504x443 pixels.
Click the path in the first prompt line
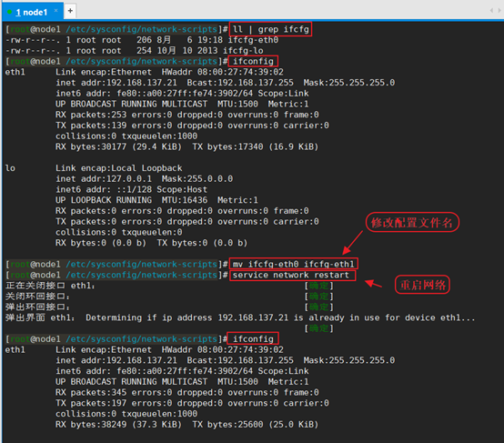pos(142,29)
